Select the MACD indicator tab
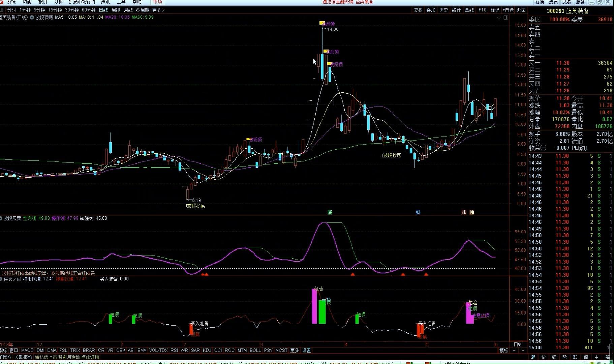 click(27, 351)
